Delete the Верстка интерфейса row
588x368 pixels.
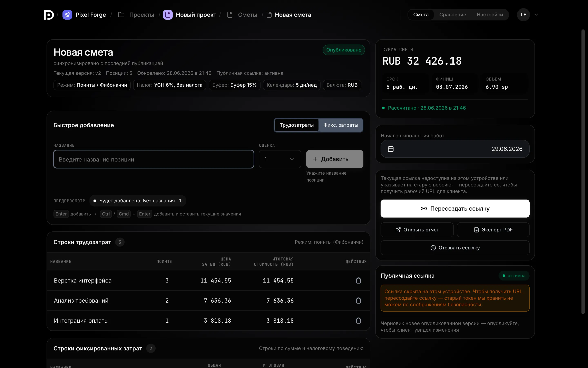pyautogui.click(x=358, y=281)
